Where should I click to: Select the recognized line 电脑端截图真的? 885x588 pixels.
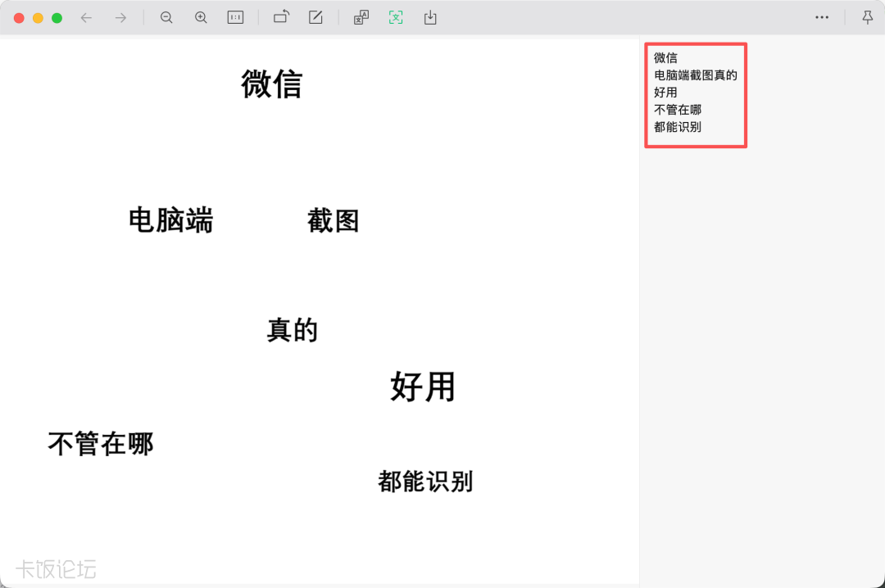point(696,75)
